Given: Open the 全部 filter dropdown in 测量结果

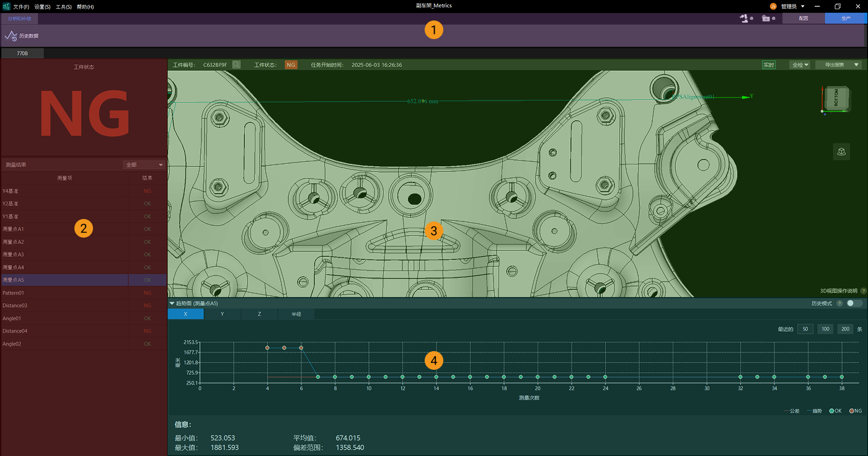Looking at the screenshot, I should click(144, 164).
